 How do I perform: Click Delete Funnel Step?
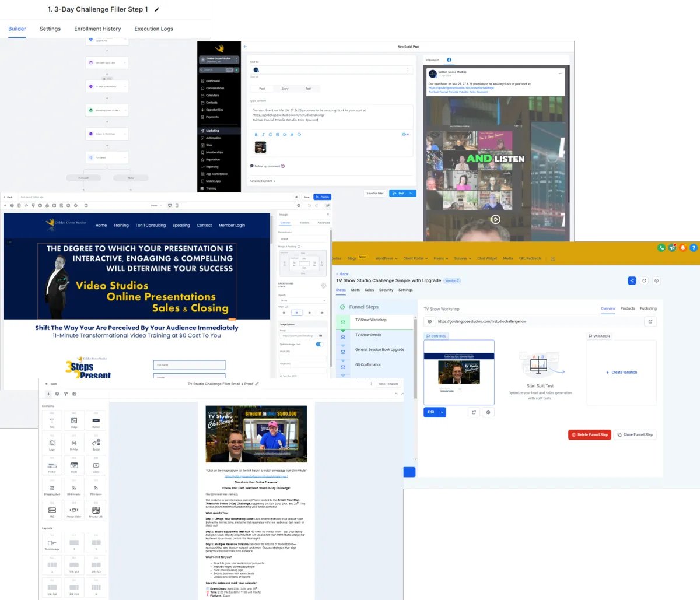(590, 434)
